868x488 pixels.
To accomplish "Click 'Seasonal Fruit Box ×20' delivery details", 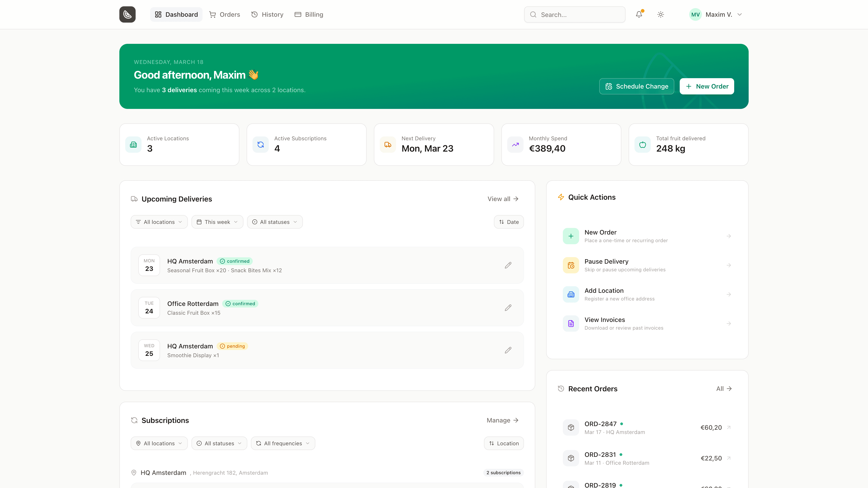I will 197,270.
